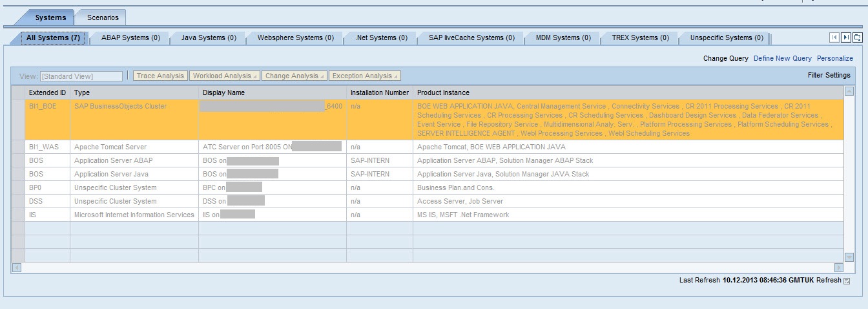
Task: Click the Microsoft Internet Information Services cell
Action: [134, 215]
